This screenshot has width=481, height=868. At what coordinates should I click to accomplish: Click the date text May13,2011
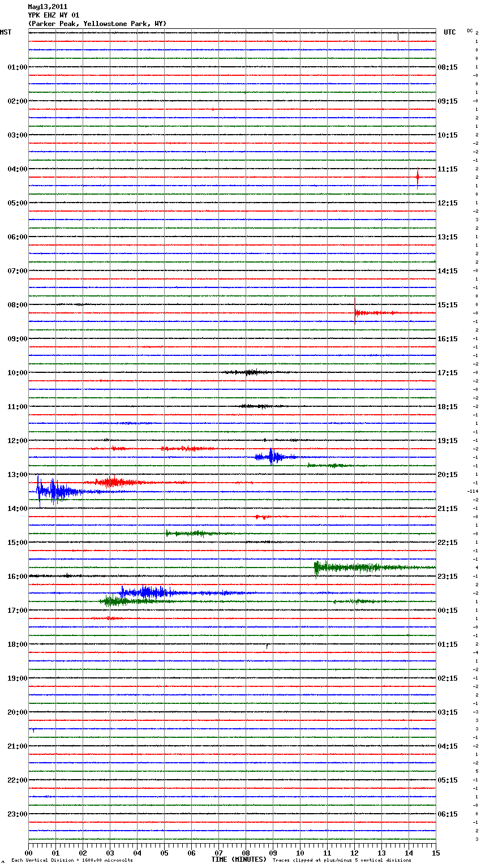48,7
